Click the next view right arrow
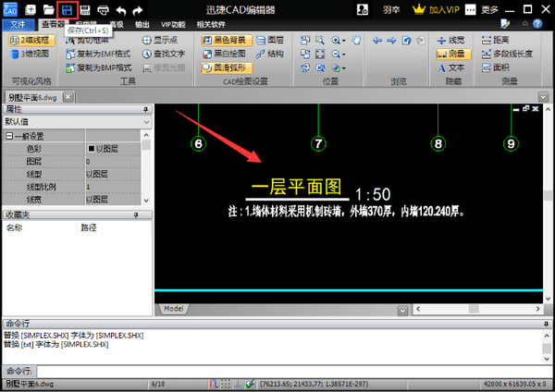The height and width of the screenshot is (392, 555). point(391,41)
